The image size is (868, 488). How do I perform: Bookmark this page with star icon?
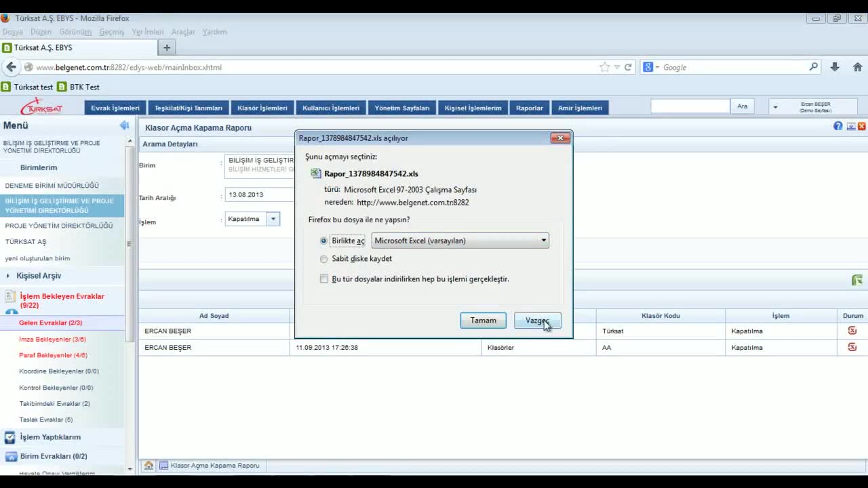604,67
